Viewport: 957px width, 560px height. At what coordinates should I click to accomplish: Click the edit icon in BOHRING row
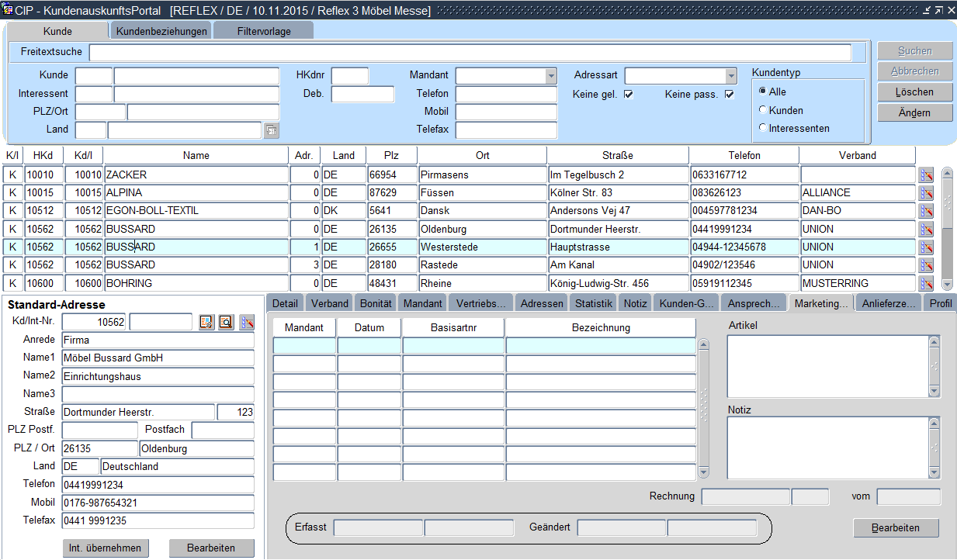click(x=926, y=284)
